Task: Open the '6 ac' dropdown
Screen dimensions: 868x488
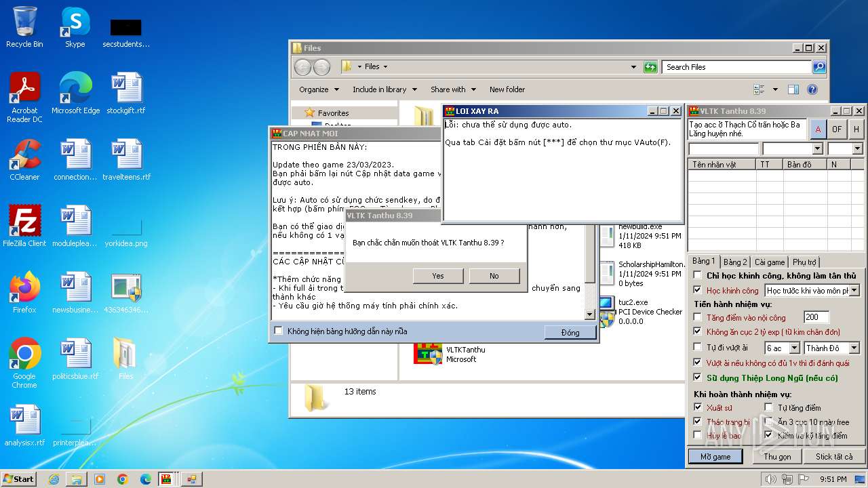Action: (x=794, y=348)
